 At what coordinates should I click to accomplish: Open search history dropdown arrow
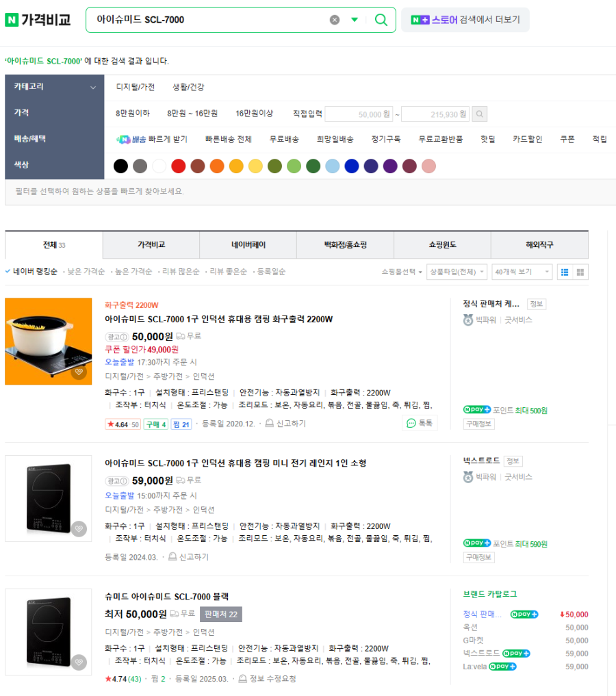point(355,20)
